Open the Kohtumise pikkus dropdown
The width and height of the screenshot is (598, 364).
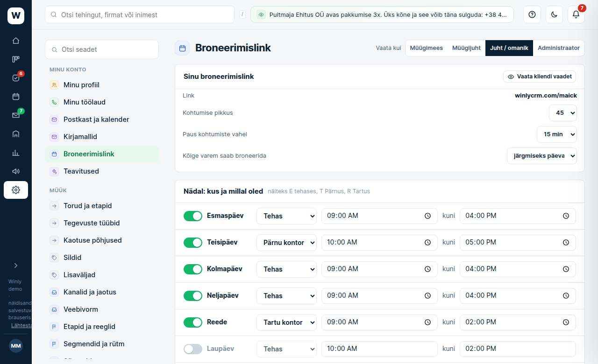click(x=563, y=112)
